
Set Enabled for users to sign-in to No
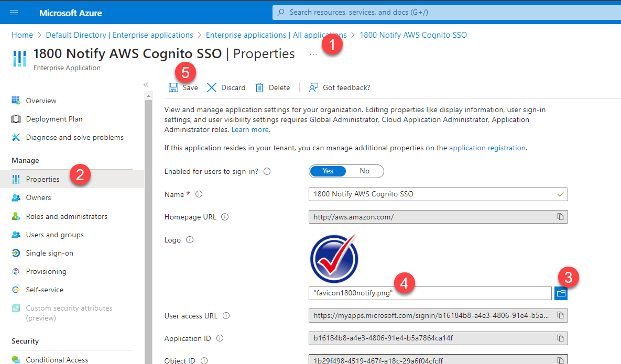tap(364, 171)
